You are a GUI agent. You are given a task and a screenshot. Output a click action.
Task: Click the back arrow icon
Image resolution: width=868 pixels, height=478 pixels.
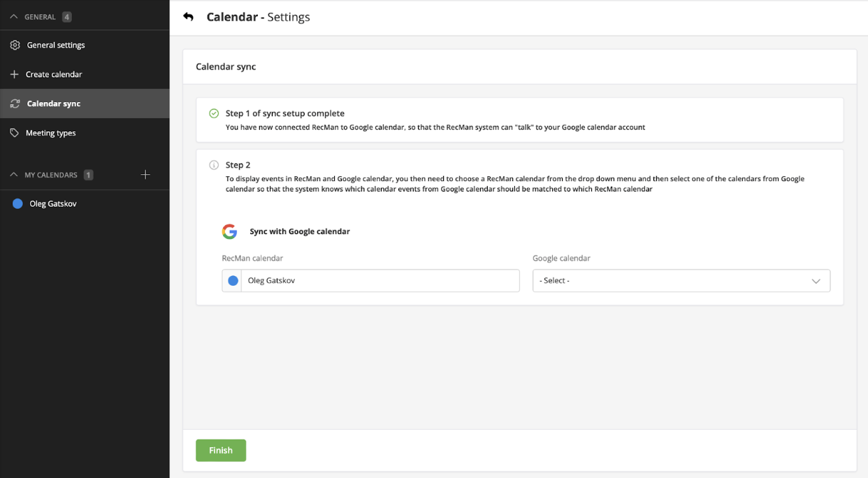click(188, 17)
